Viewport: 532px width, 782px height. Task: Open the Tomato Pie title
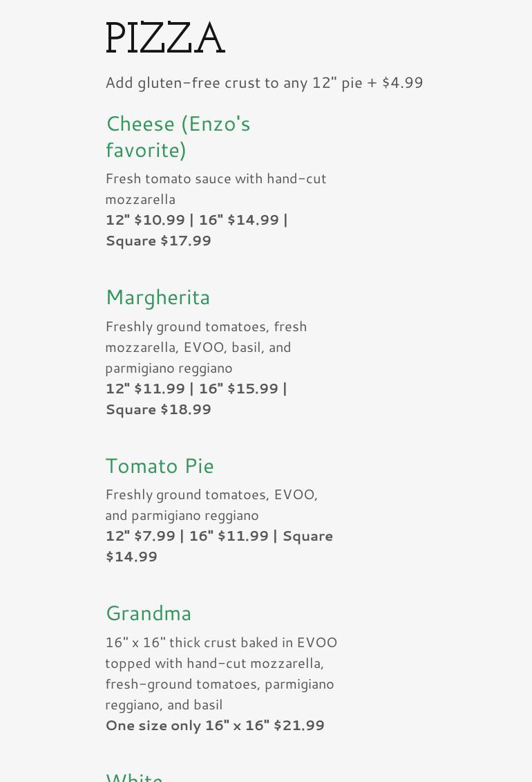pyautogui.click(x=160, y=466)
